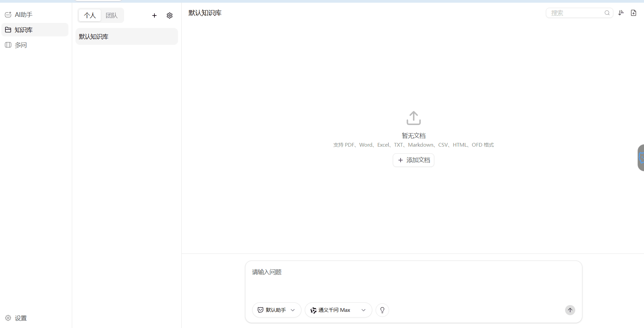Screen dimensions: 644x328
Task: Click the new document icon at top right
Action: point(634,13)
